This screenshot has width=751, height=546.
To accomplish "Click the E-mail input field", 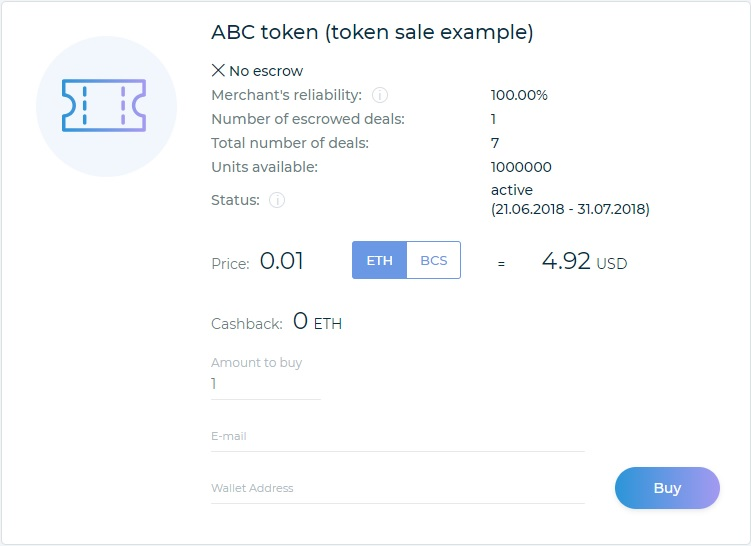I will point(397,437).
